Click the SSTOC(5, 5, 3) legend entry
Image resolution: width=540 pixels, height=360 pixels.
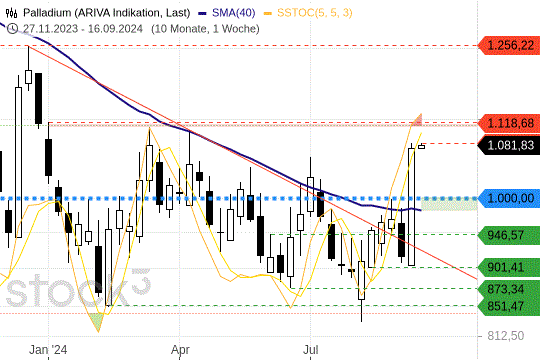point(308,13)
